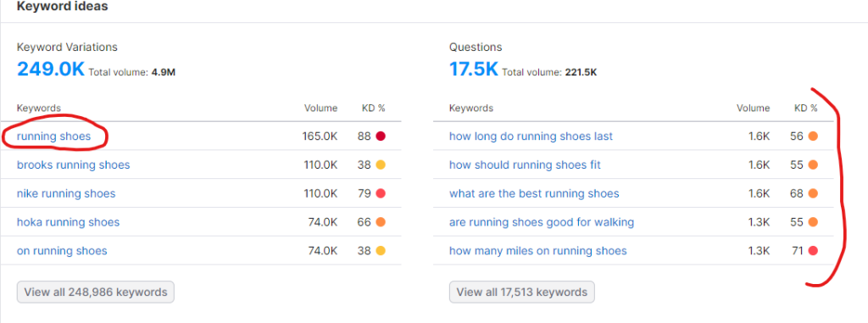This screenshot has height=323, width=868.
Task: Click 1.6K volume for 'how long do running shoes last'
Action: (x=759, y=136)
